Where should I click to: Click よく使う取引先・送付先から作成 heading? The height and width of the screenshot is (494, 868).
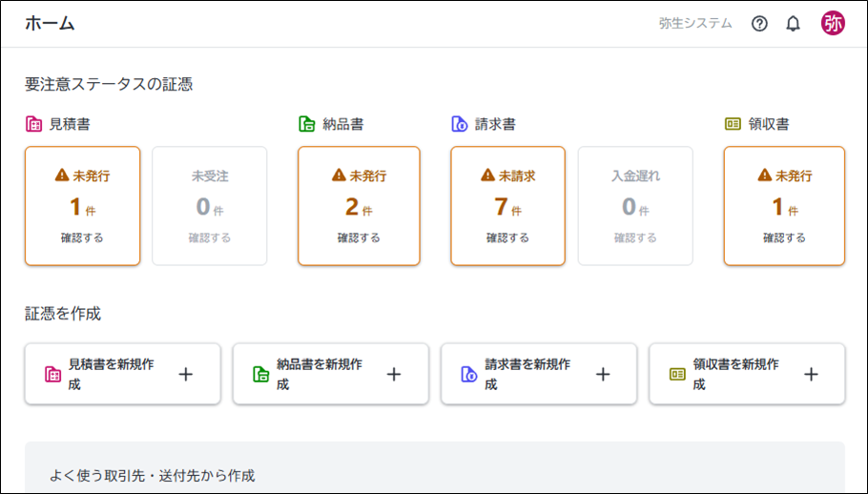click(153, 476)
